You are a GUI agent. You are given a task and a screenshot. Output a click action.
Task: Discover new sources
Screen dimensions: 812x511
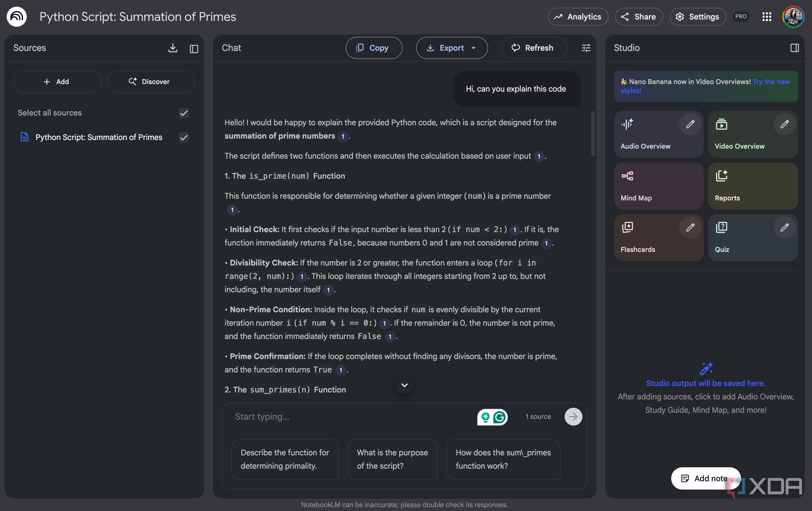(150, 82)
